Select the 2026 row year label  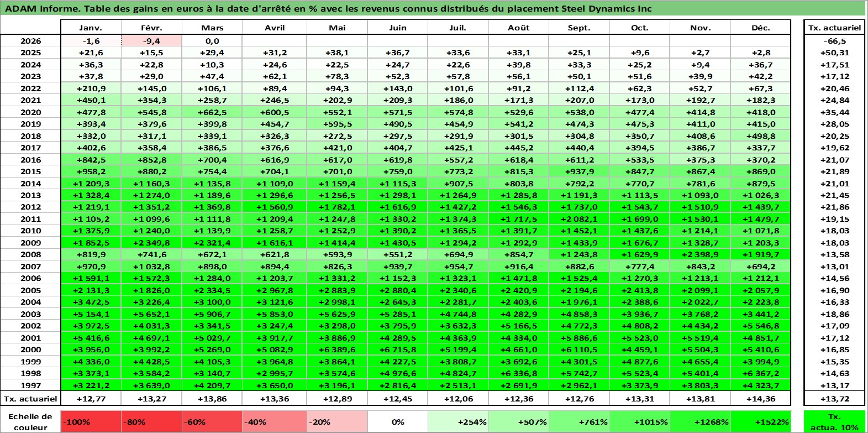coord(31,41)
